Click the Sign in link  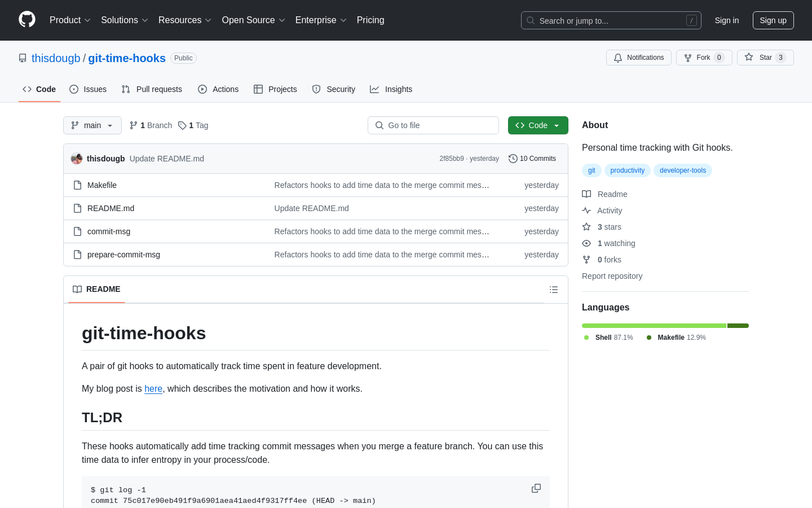(x=727, y=20)
